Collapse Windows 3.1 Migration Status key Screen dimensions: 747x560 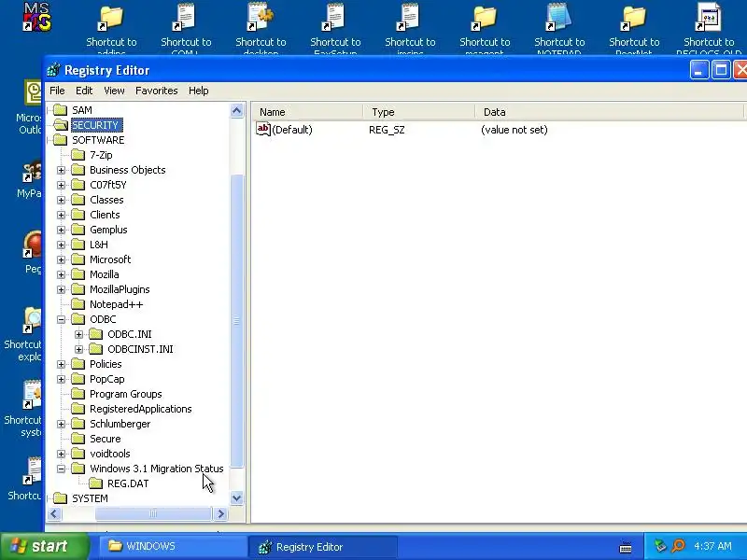(61, 469)
